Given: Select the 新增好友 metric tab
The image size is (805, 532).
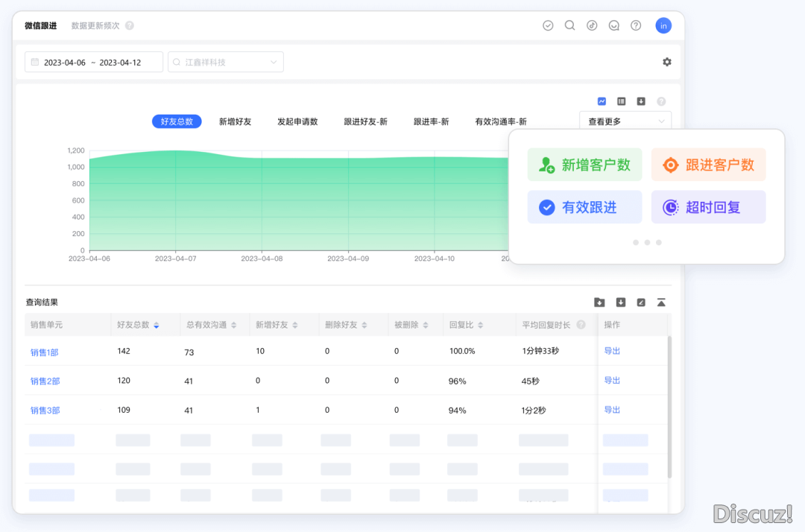Looking at the screenshot, I should pos(235,121).
